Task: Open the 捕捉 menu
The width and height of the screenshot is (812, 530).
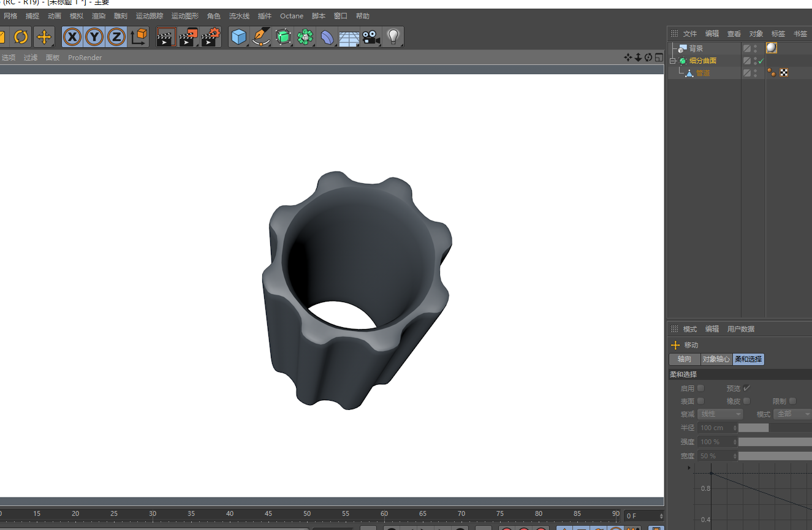Action: click(x=32, y=16)
